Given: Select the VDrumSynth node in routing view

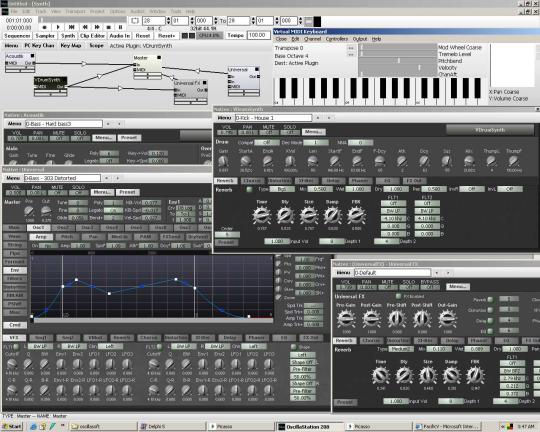Looking at the screenshot, I should point(50,83).
